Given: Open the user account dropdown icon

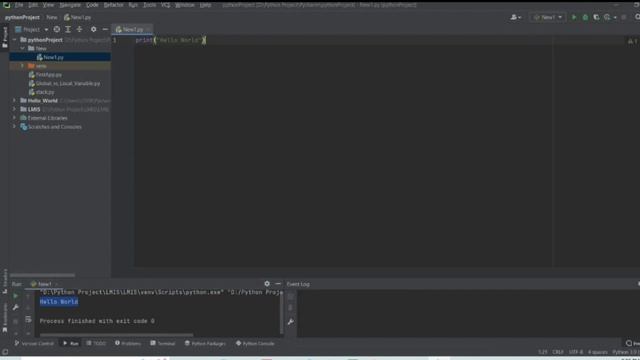Looking at the screenshot, I should [x=516, y=18].
